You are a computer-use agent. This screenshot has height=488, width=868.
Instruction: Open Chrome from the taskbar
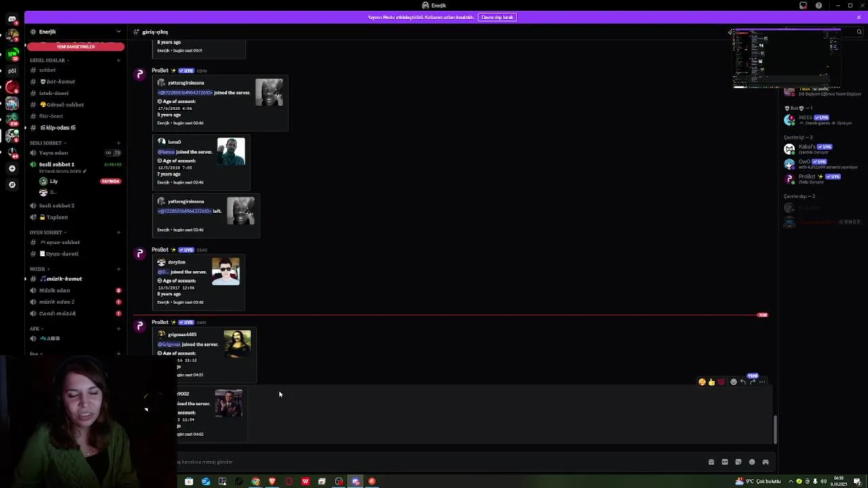(256, 482)
